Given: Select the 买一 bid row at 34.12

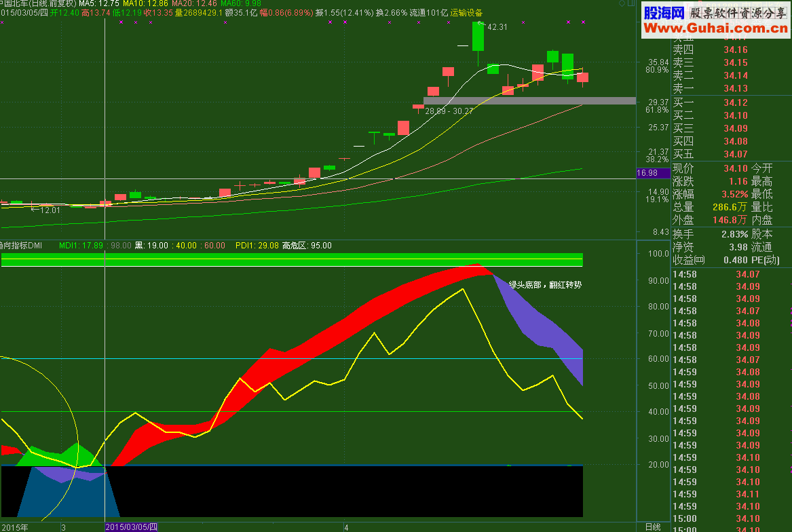Looking at the screenshot, I should [x=710, y=102].
